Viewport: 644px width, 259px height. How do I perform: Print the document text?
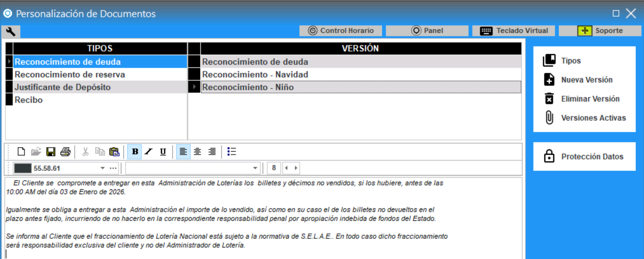(65, 152)
